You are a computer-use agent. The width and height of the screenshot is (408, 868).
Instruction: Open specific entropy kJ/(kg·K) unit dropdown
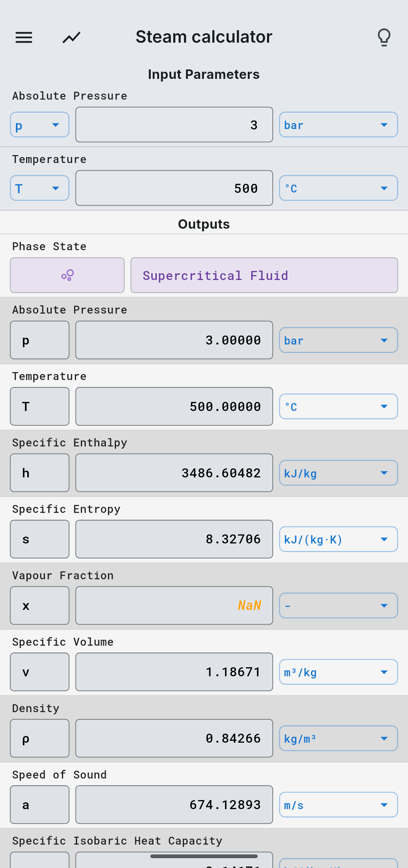338,539
